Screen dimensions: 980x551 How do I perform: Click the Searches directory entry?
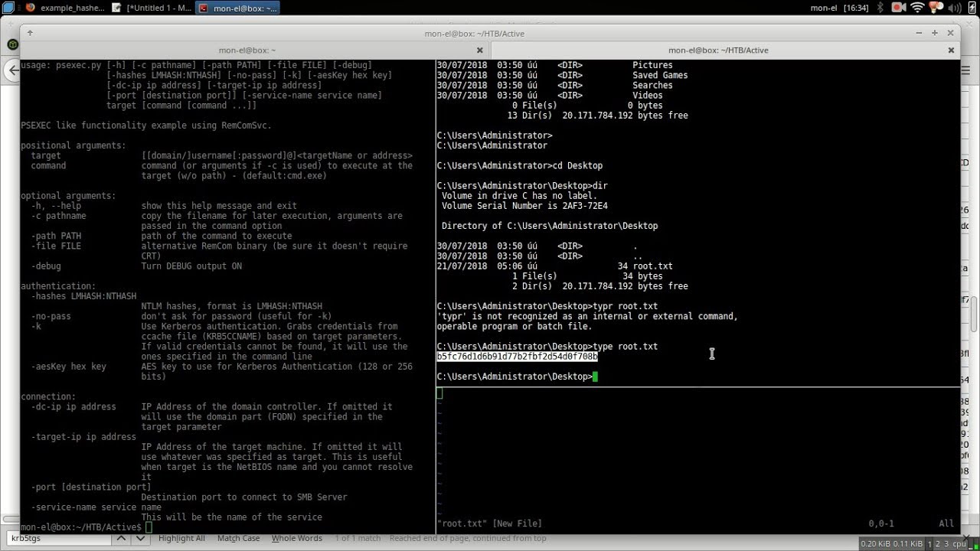point(652,85)
